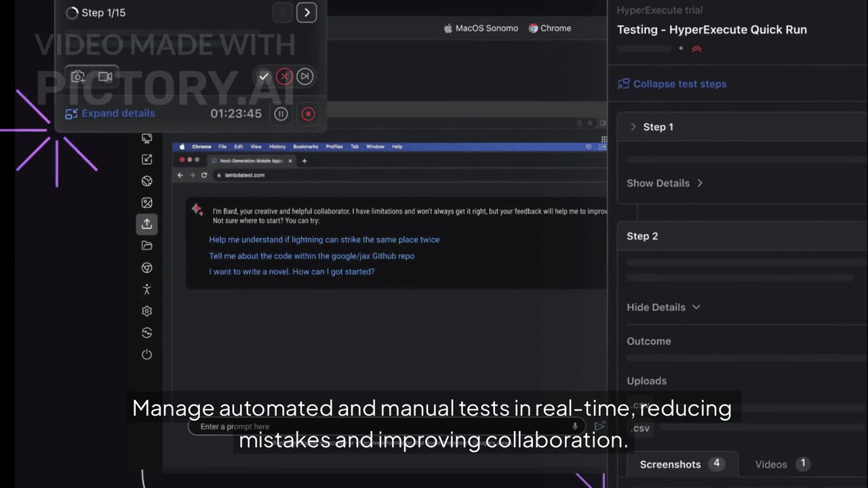Click Hide Details under Step 2
This screenshot has height=488, width=868.
tap(663, 307)
